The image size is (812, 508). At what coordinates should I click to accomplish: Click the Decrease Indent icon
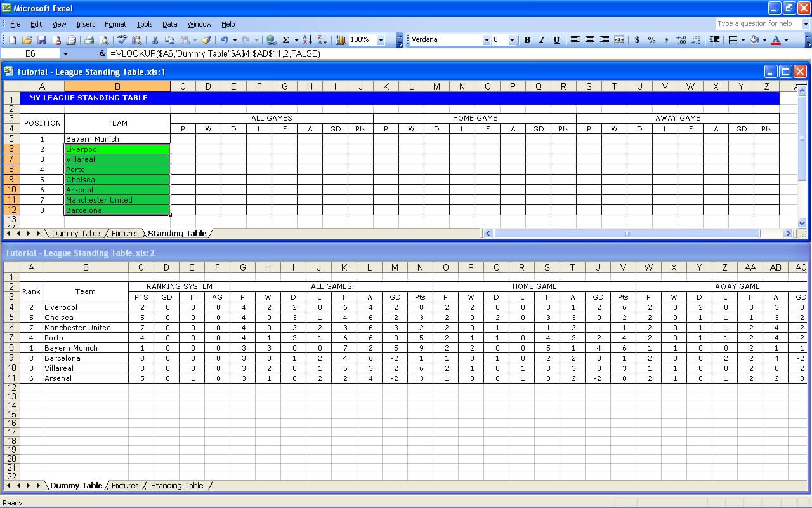pos(714,40)
